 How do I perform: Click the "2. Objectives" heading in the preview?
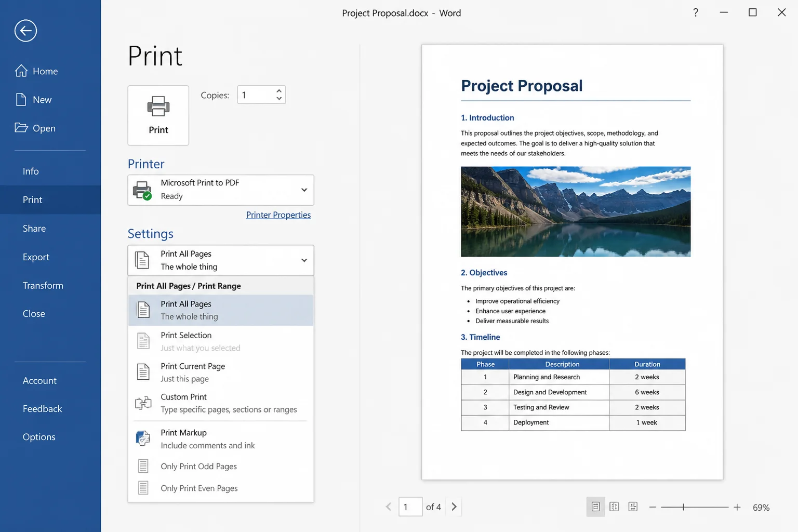click(484, 273)
